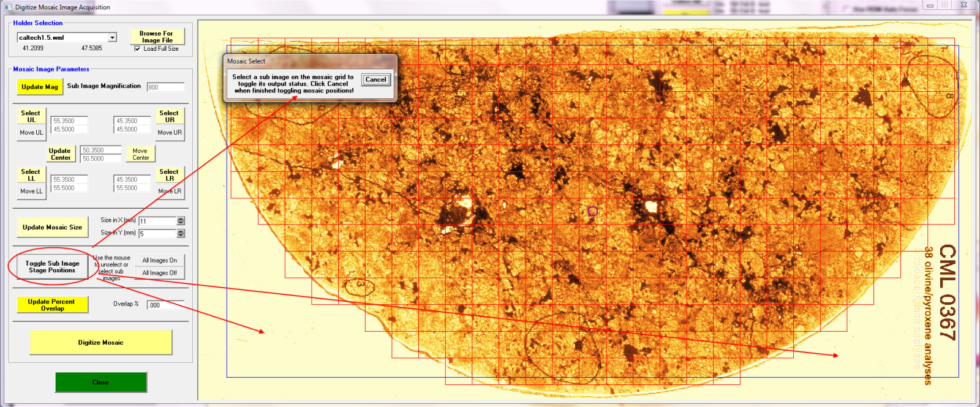Adjust the Size in Y spinner arrows
Viewport: 980px width, 407px height.
pyautogui.click(x=181, y=233)
